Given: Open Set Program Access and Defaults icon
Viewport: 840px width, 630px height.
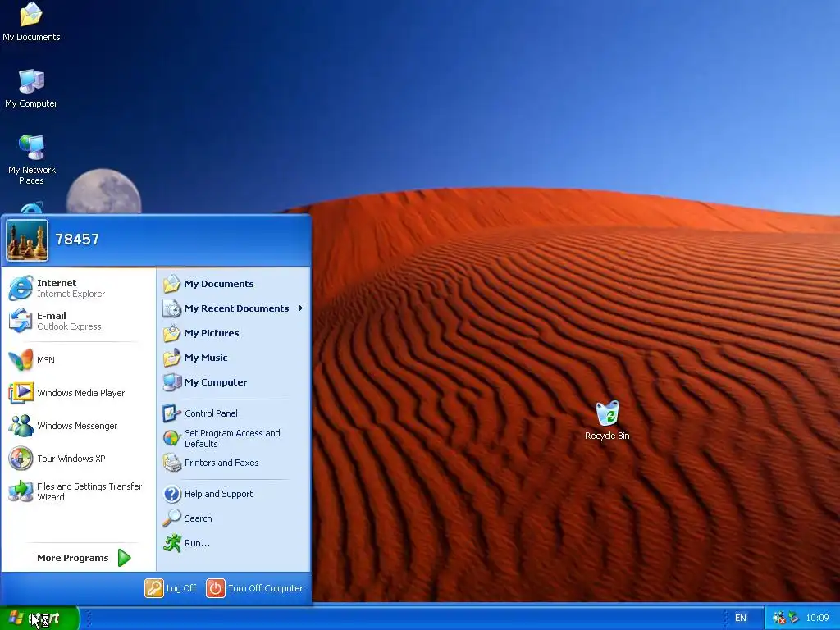Looking at the screenshot, I should tap(171, 438).
